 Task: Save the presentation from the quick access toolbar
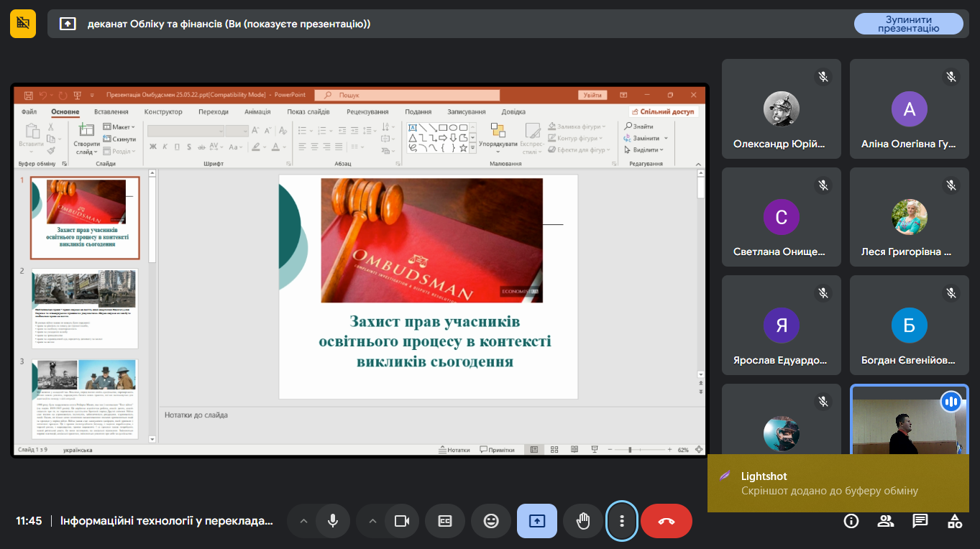(x=28, y=95)
